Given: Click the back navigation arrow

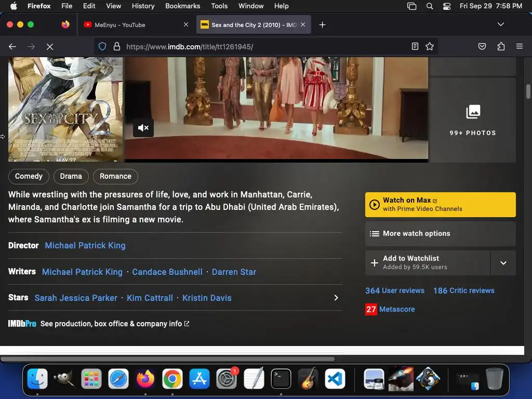Looking at the screenshot, I should pos(12,47).
